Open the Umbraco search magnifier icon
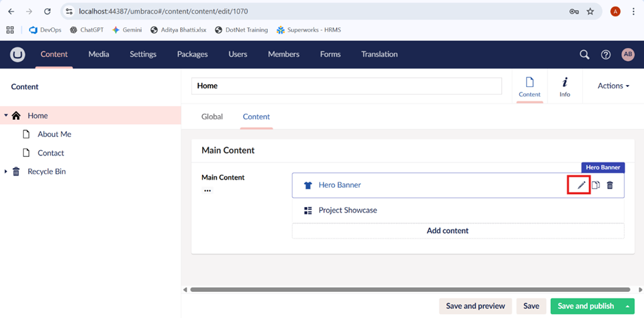Screen dimensions: 644x318 pyautogui.click(x=584, y=55)
